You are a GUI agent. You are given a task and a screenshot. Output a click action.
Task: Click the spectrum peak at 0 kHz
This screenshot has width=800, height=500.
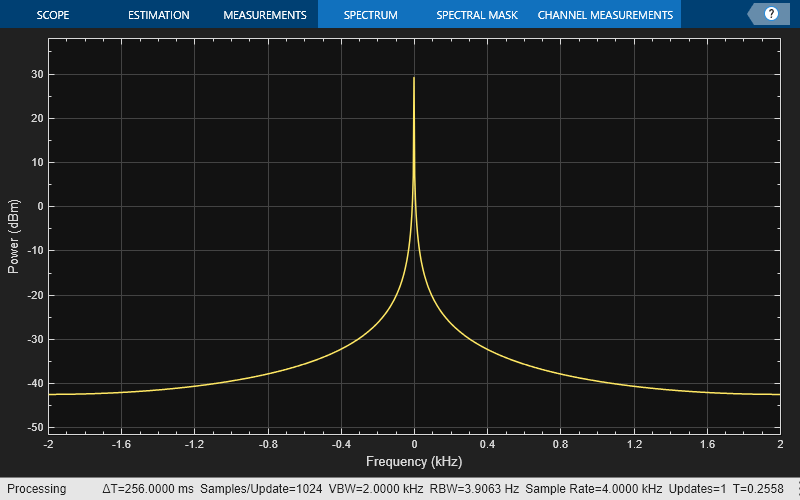[414, 78]
